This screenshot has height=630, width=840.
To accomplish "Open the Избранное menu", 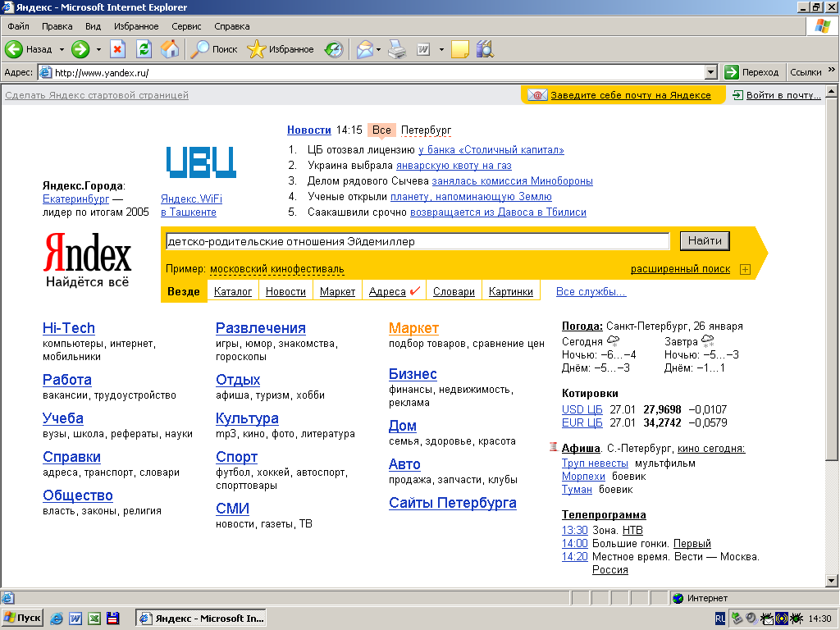I will [136, 26].
